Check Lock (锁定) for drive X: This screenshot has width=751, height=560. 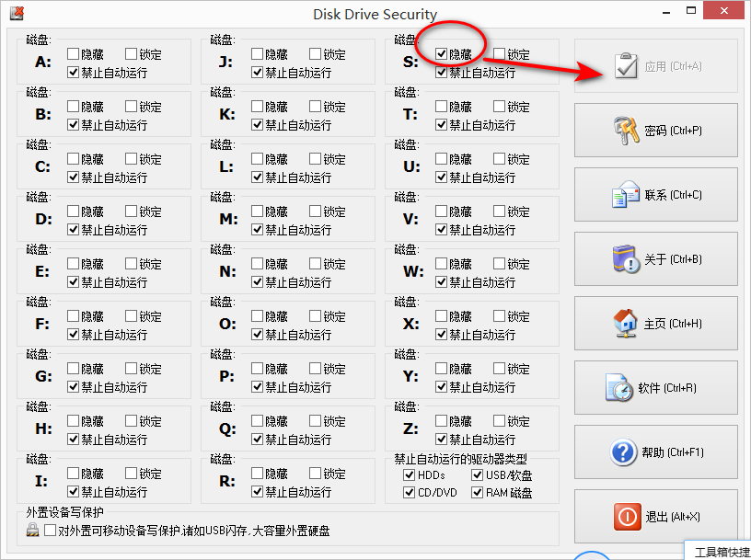pyautogui.click(x=499, y=316)
